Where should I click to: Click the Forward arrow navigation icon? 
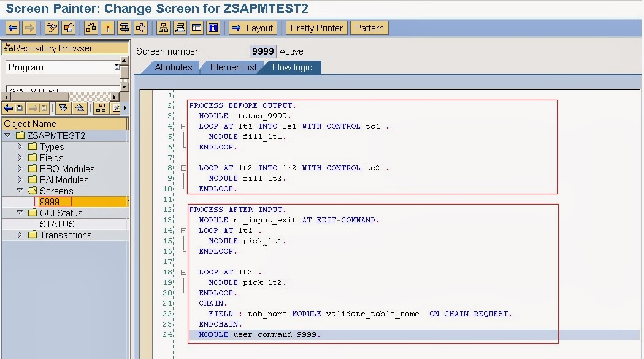click(x=29, y=28)
